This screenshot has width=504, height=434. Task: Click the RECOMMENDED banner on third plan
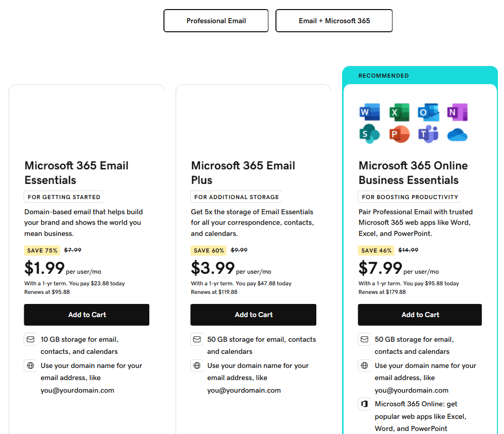pos(383,76)
